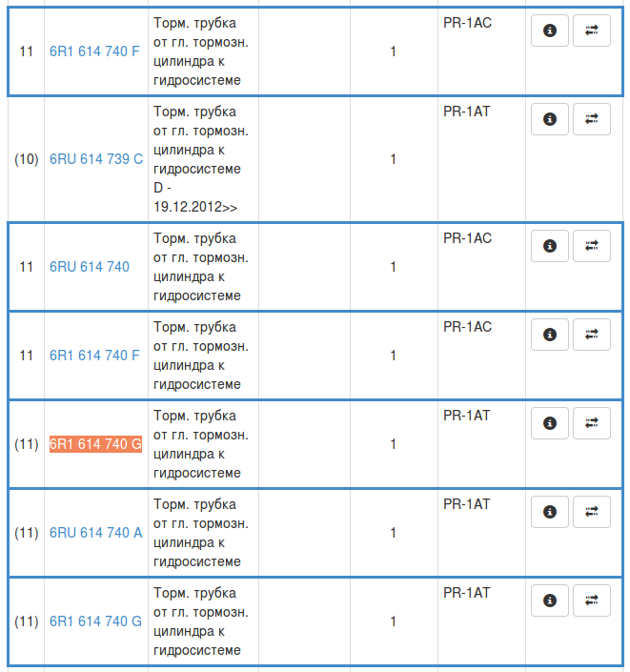Open the bottom 6R1 614 740 G link
The width and height of the screenshot is (630, 672).
click(x=95, y=621)
